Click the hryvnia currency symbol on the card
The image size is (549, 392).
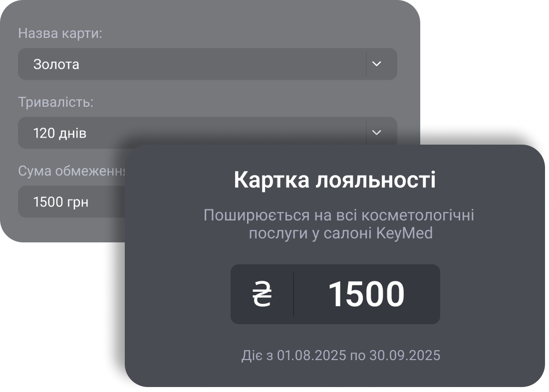pyautogui.click(x=261, y=294)
